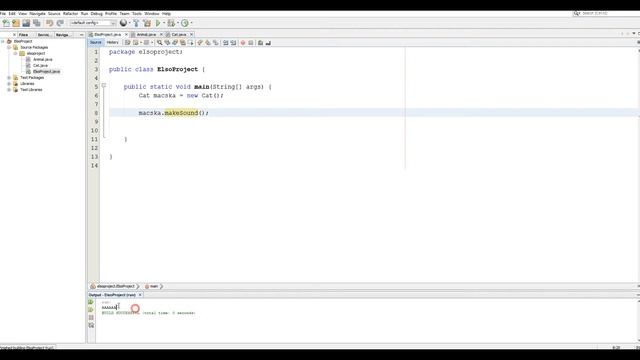
Task: Click the Stop Macro Recording icon
Action: pos(251,42)
